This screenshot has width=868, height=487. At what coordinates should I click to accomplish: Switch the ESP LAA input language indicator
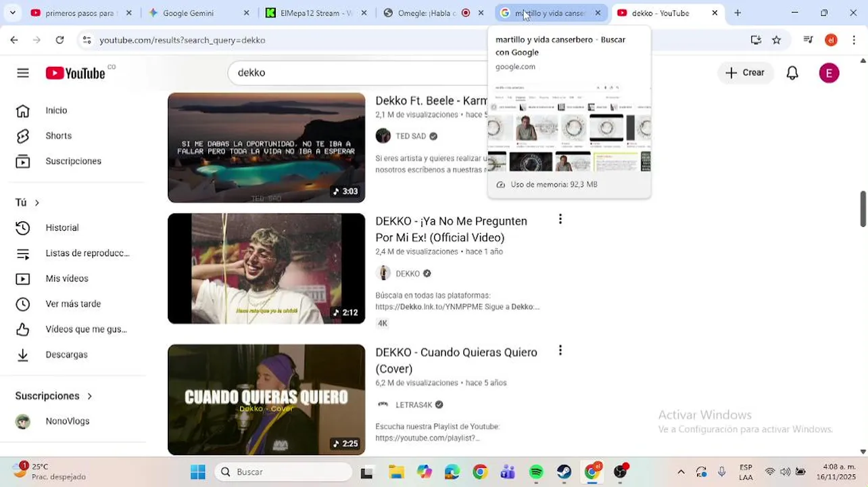click(x=746, y=471)
